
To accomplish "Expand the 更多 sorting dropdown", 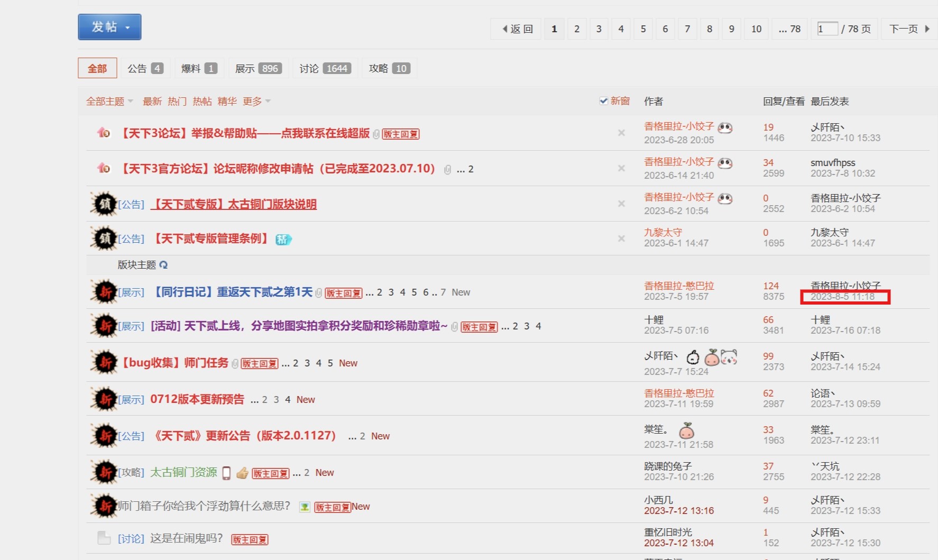I will click(x=256, y=101).
